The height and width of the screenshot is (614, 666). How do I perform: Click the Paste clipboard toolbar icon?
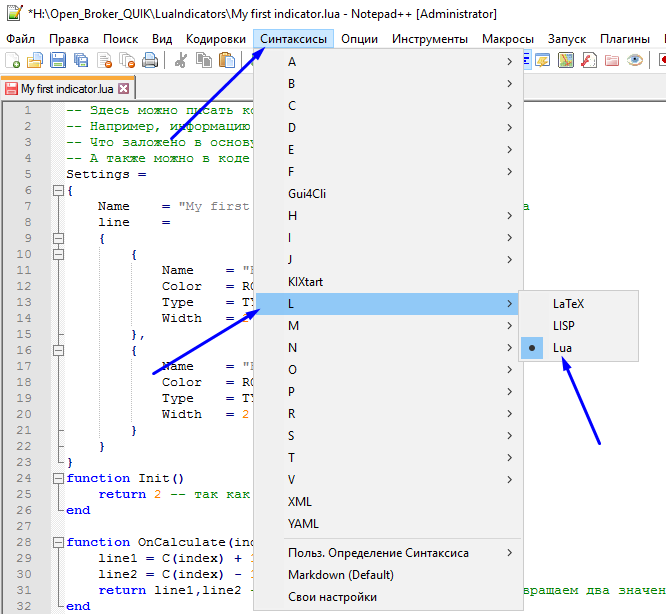click(x=227, y=60)
